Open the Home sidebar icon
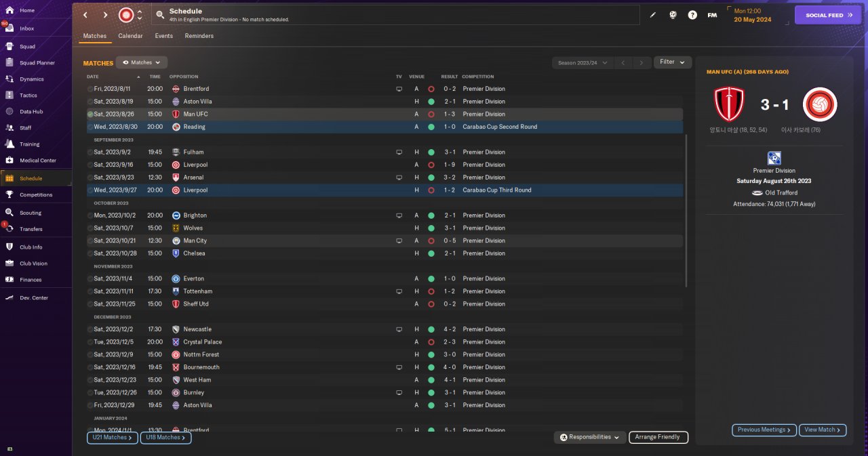Screen dimensions: 868x456 [9, 11]
